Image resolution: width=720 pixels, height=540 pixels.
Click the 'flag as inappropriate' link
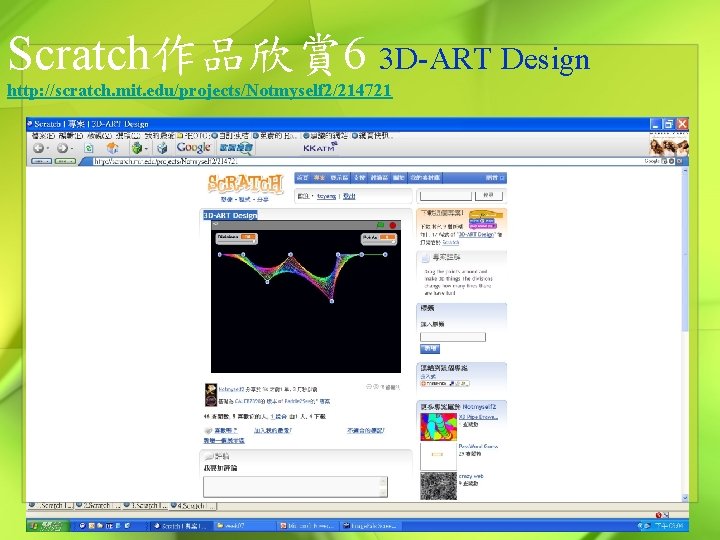[366, 430]
